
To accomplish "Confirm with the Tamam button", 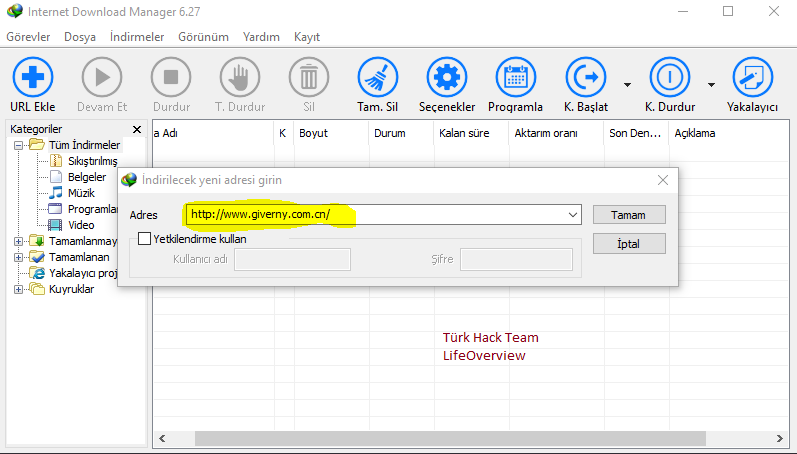I will tap(629, 215).
